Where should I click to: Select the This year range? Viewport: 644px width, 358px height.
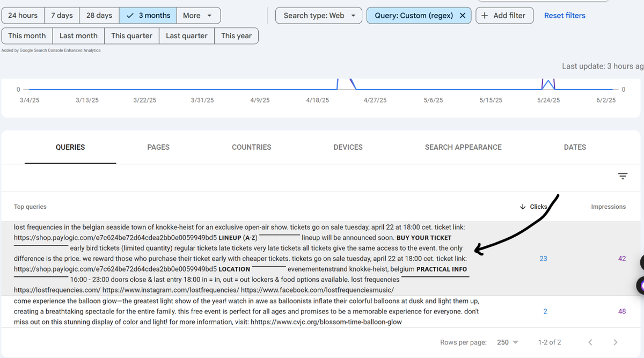tap(236, 35)
